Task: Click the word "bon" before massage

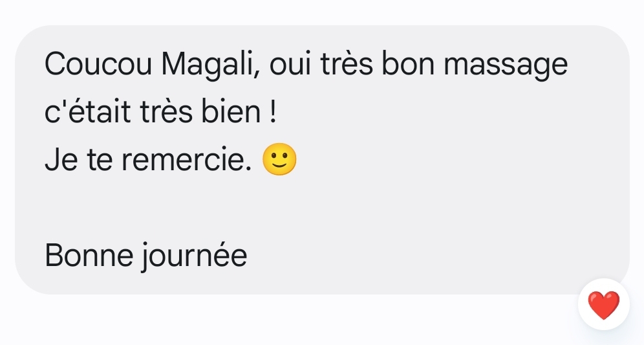Action: 408,64
